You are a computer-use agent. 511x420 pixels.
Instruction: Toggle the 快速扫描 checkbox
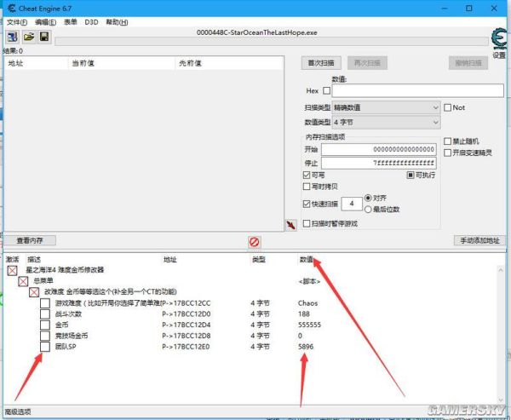(307, 204)
